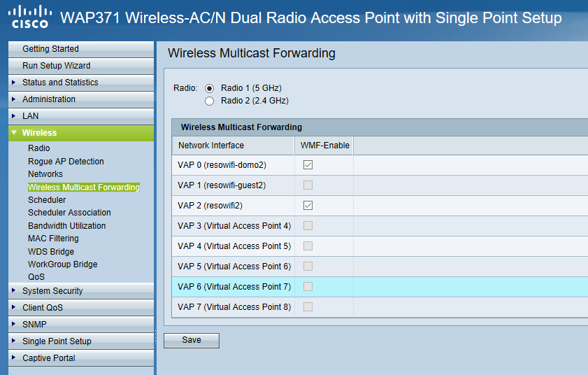
Task: Go to Rogue AP Detection
Action: coord(66,162)
